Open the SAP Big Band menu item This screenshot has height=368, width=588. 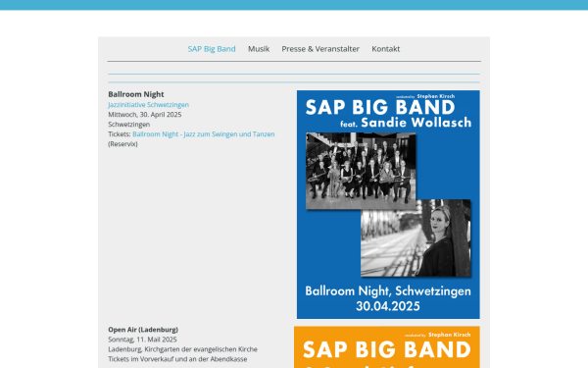coord(212,49)
